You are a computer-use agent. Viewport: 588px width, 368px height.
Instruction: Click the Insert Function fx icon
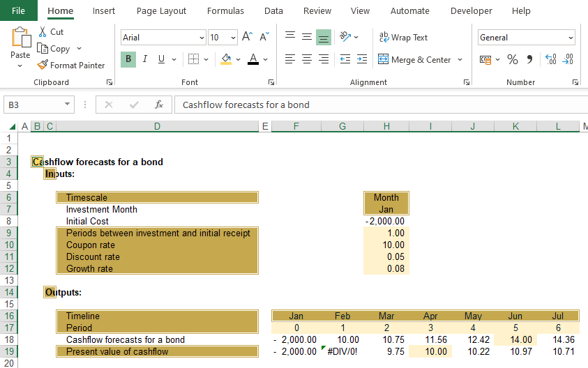159,105
